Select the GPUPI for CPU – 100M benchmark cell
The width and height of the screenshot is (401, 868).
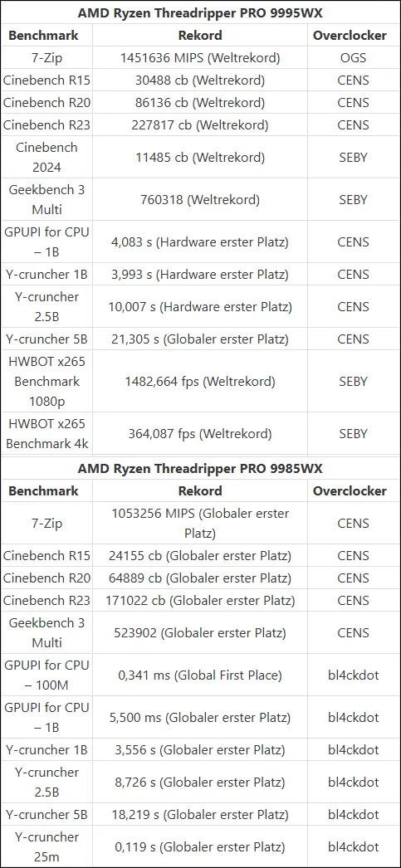pyautogui.click(x=46, y=675)
